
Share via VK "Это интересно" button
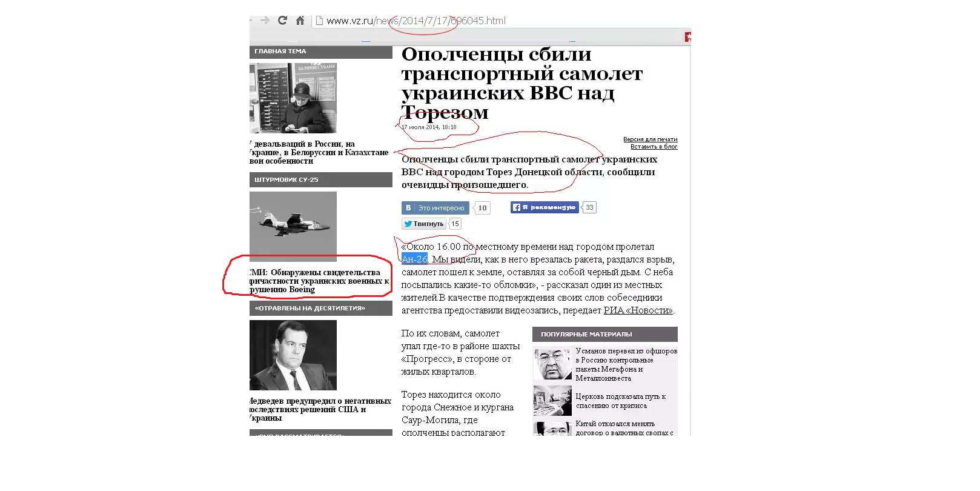point(435,208)
